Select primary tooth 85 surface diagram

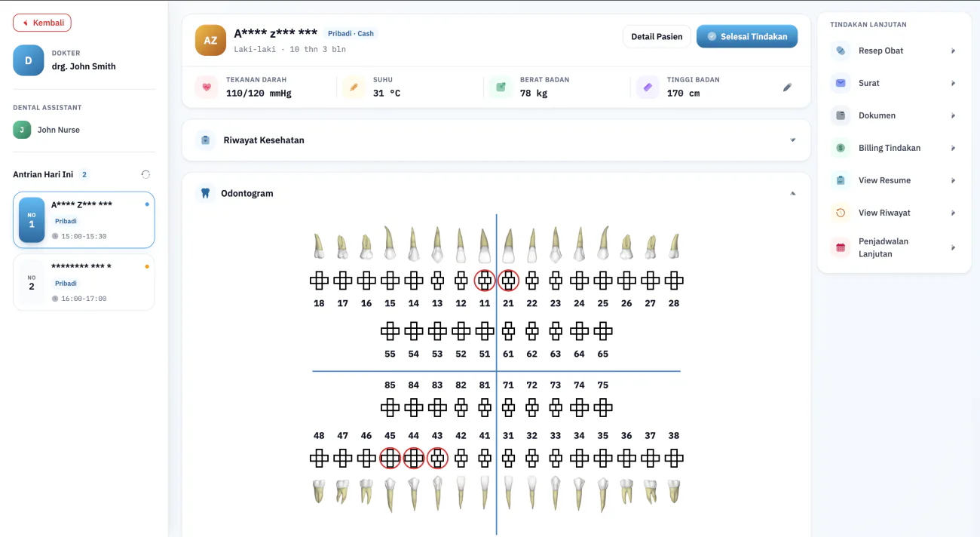click(x=390, y=408)
